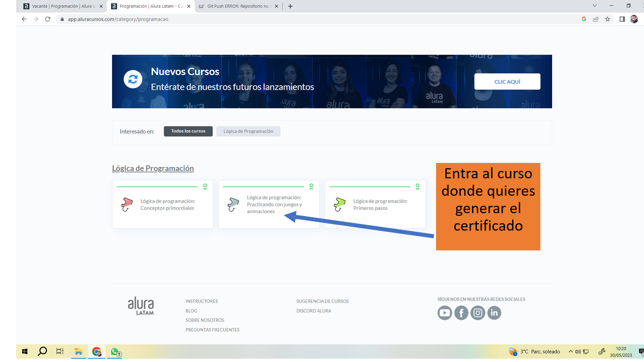Image resolution: width=644 pixels, height=362 pixels.
Task: Bookmark this page with star icon
Action: point(607,19)
